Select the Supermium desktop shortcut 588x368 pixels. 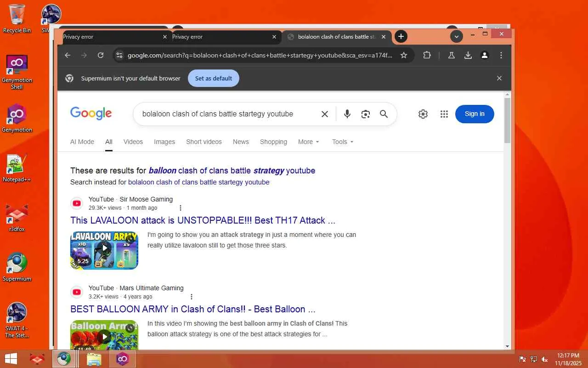click(17, 267)
